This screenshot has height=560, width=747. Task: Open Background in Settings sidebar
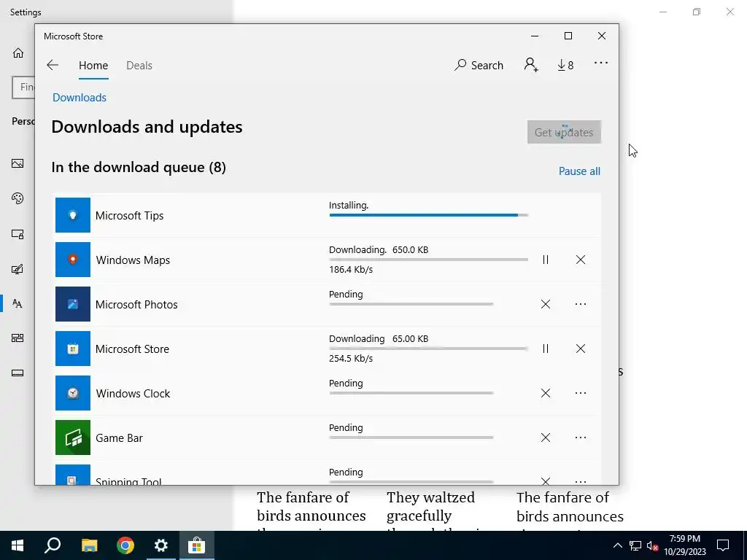pyautogui.click(x=18, y=163)
